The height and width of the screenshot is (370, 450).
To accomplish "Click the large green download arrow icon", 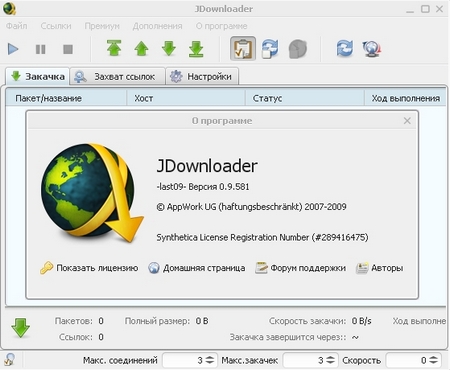I will (21, 328).
